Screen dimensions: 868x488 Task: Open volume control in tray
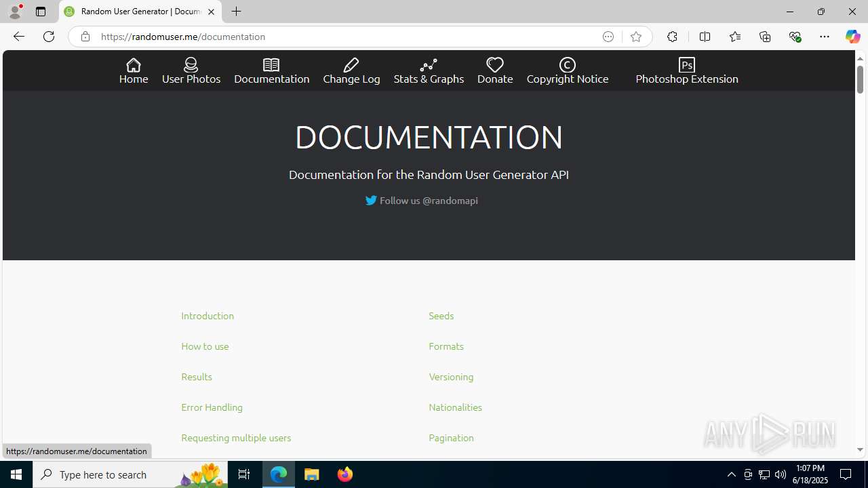coord(781,474)
